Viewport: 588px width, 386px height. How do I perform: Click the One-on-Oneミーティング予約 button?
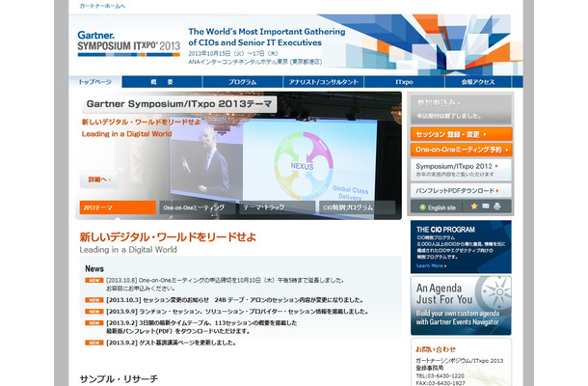pos(462,150)
